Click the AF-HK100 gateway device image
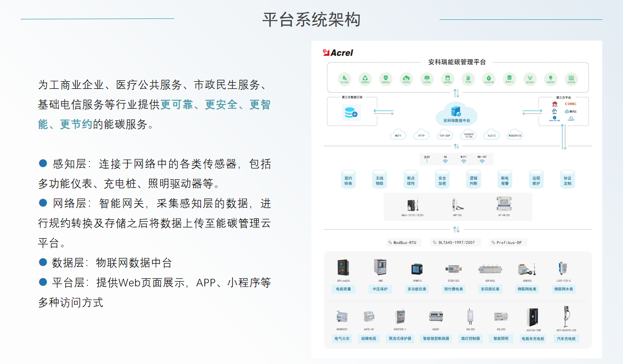The width and height of the screenshot is (623, 364). (x=503, y=204)
